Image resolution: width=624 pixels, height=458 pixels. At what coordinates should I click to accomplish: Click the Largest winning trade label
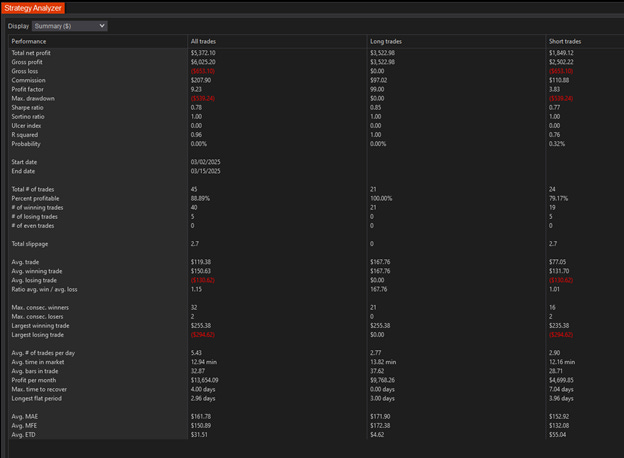[x=40, y=326]
